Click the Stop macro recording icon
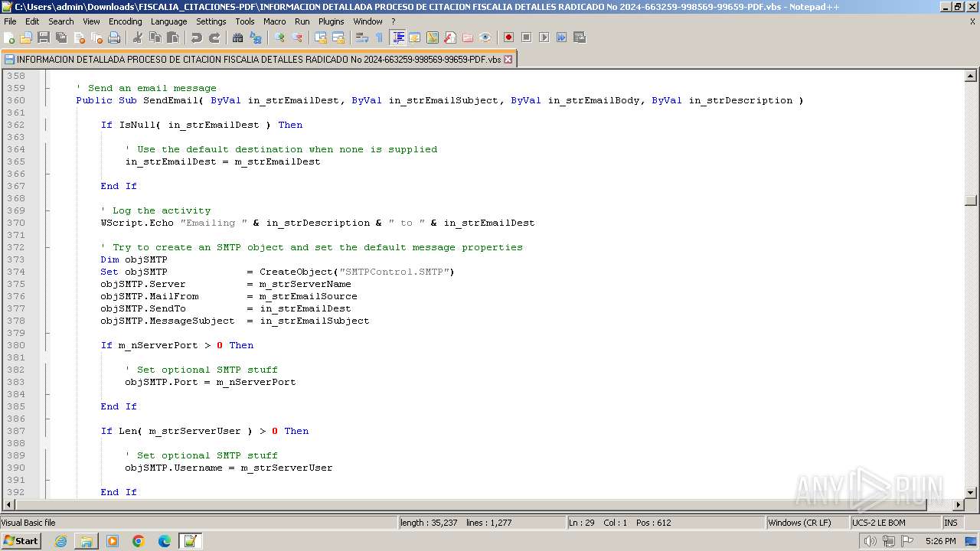Image resolution: width=980 pixels, height=551 pixels. point(527,37)
